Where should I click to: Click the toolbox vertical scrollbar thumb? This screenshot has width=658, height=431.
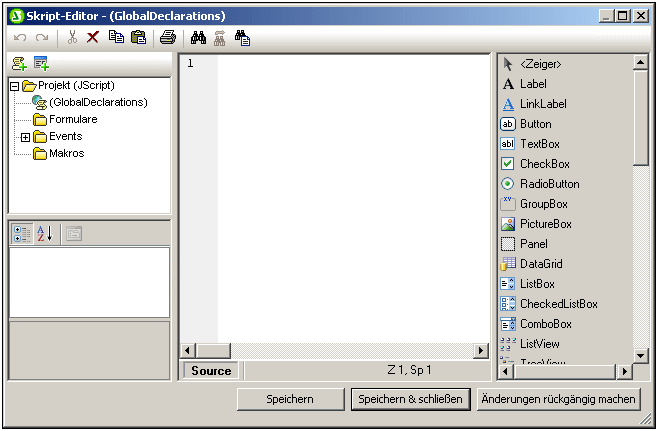point(640,118)
